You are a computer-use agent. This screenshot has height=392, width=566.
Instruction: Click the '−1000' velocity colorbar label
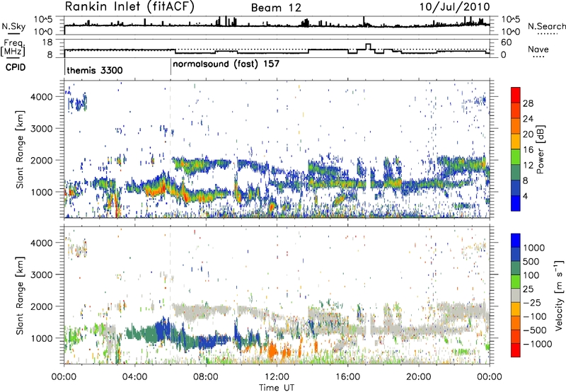538,344
